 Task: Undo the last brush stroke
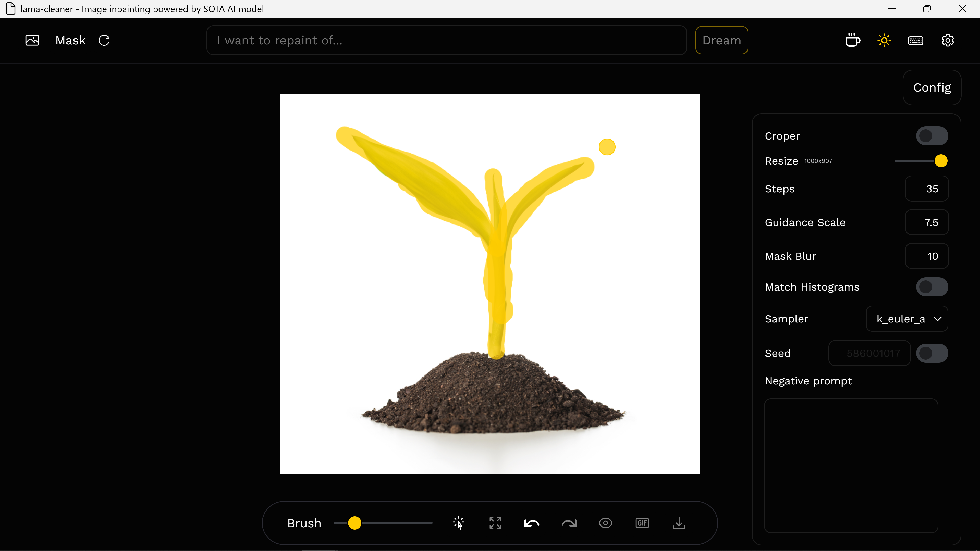pos(532,523)
